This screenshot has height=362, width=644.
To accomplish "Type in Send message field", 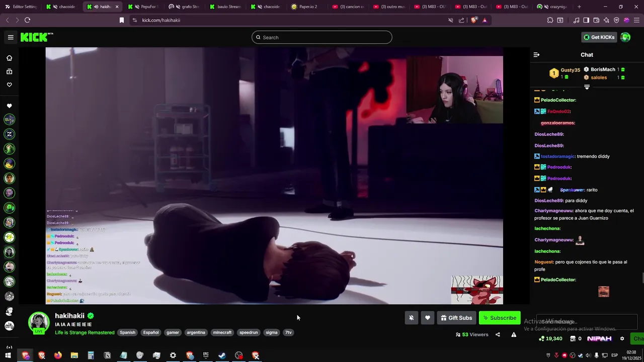I will tap(587, 321).
